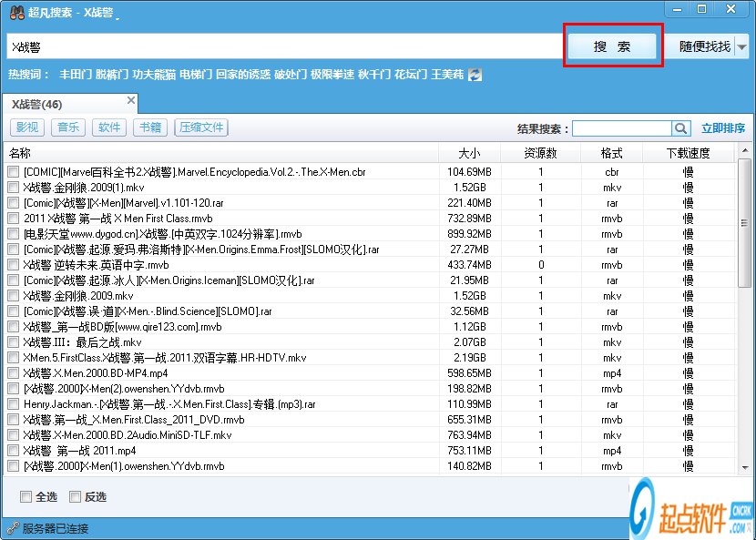This screenshot has width=756, height=540.
Task: Sort by the 名称 column header
Action: (x=220, y=153)
